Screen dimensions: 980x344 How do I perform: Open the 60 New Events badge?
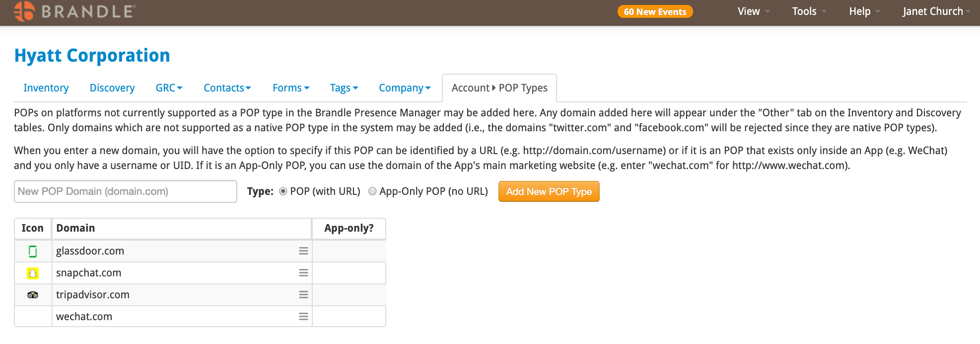pos(655,11)
